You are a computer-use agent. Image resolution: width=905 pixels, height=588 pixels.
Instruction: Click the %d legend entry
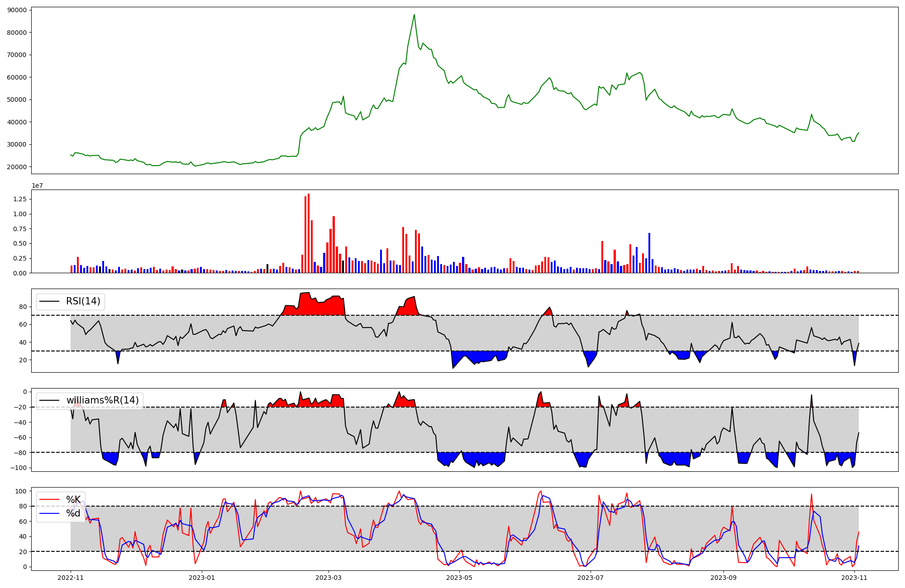click(73, 513)
